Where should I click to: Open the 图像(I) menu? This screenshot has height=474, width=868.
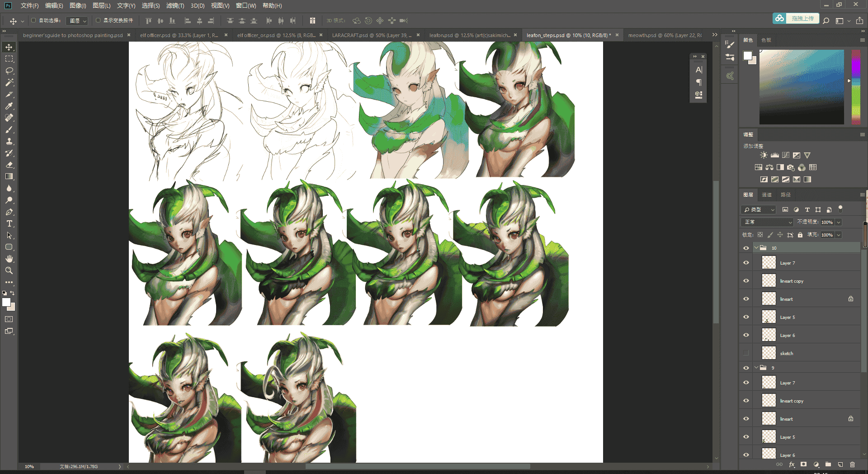(x=78, y=6)
